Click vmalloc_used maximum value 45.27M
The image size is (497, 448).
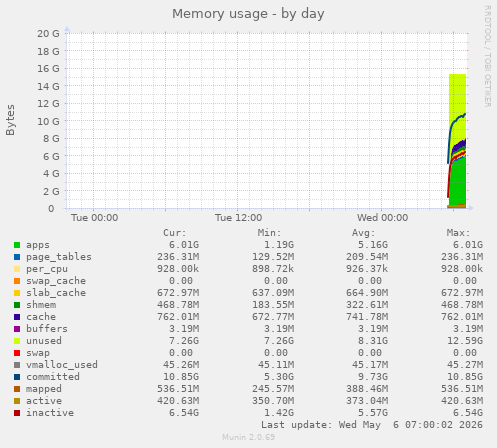[x=465, y=365]
